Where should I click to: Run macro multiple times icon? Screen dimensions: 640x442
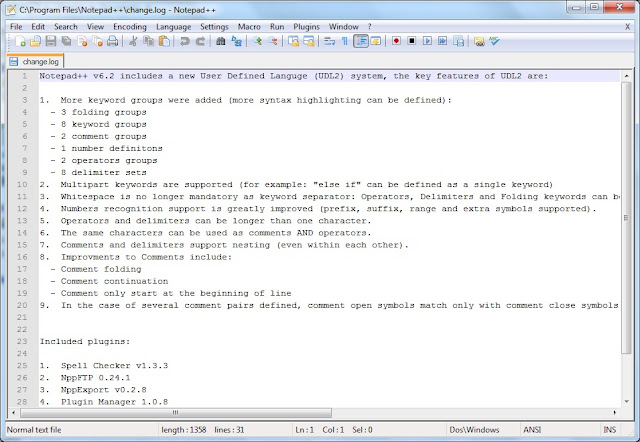[x=442, y=41]
